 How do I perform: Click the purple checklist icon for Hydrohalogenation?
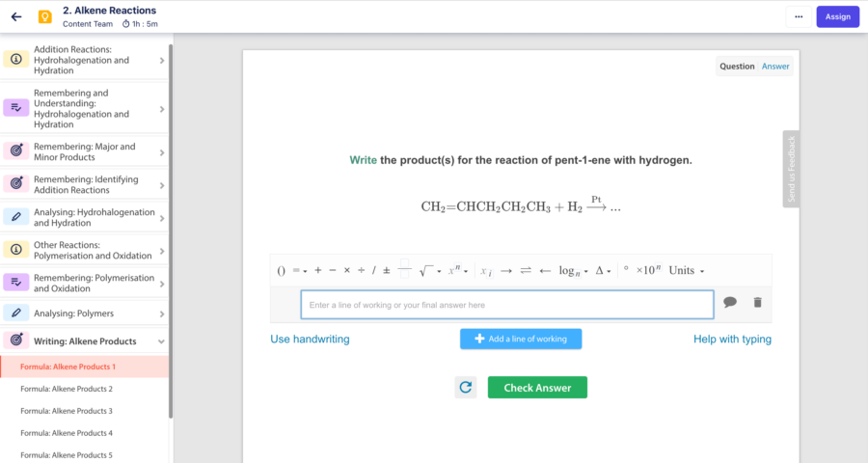pyautogui.click(x=16, y=108)
